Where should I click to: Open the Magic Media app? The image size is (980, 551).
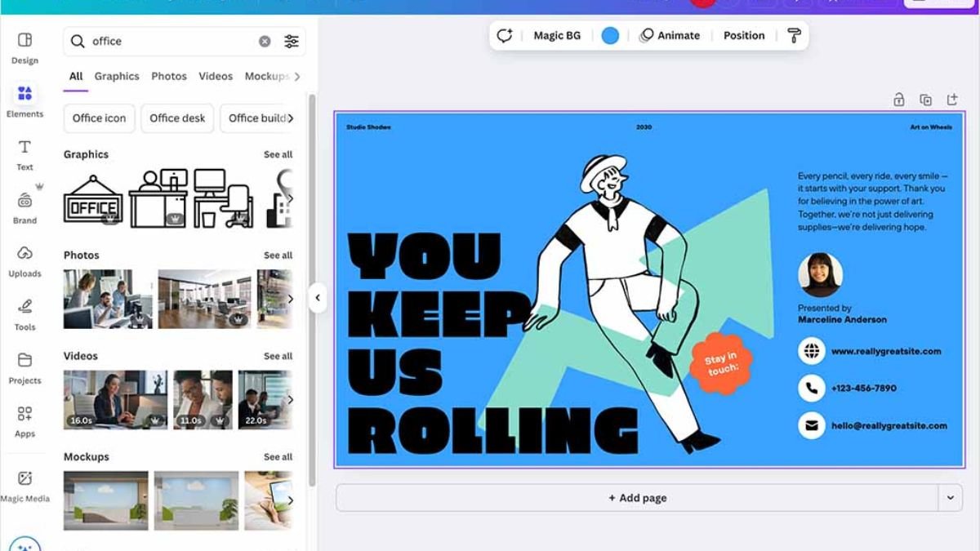click(24, 487)
